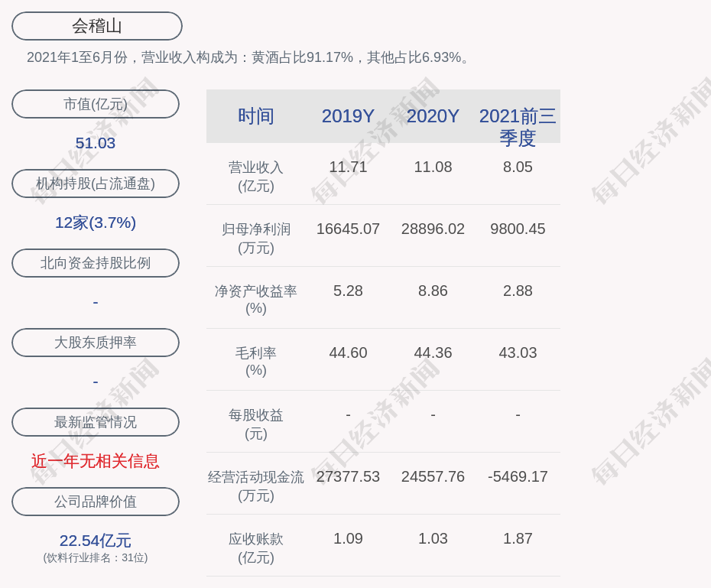Select the 市值(亿元) label pill

coord(96,104)
